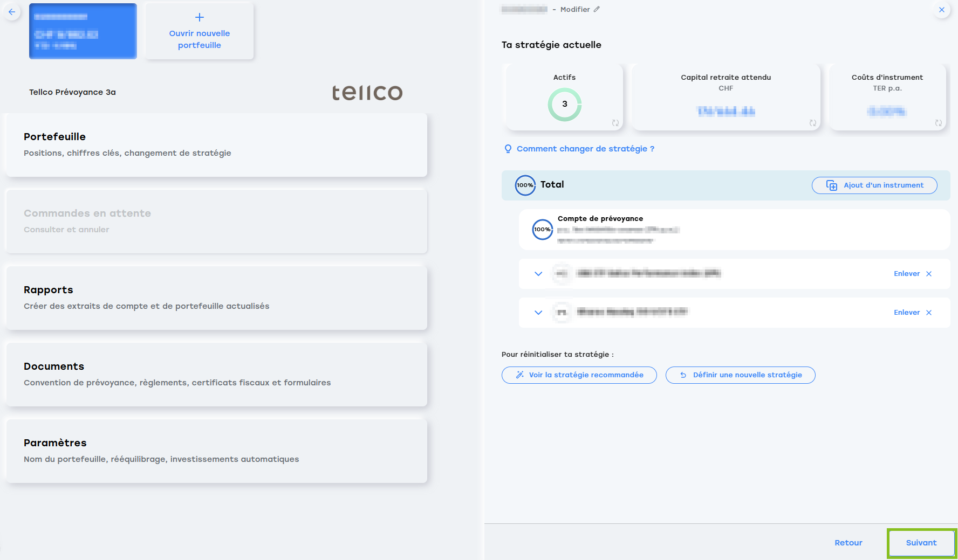Click the lightbulb help icon

(x=508, y=149)
